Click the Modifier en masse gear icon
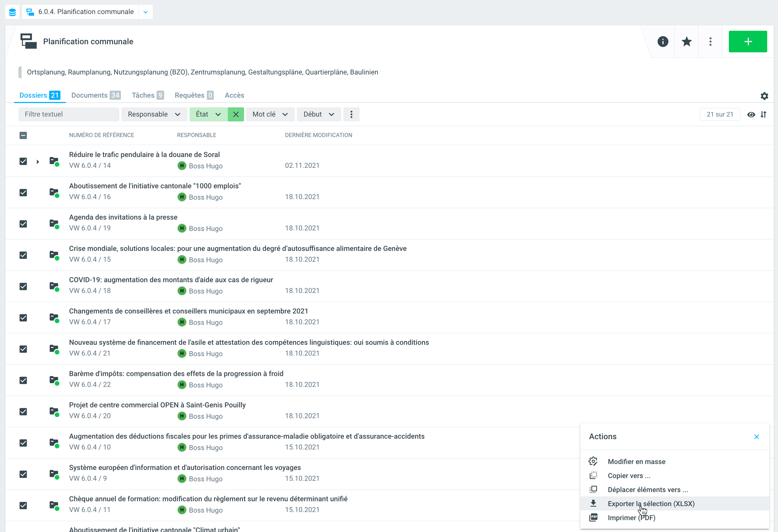The height and width of the screenshot is (532, 778). click(x=593, y=461)
